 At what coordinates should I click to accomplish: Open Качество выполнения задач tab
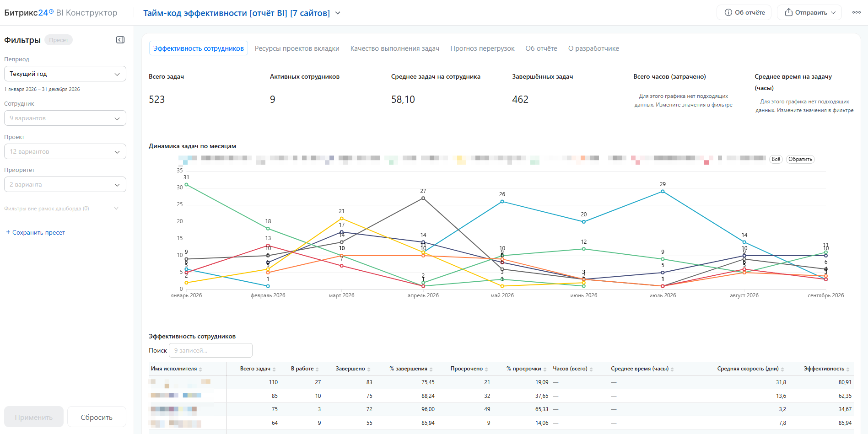point(395,48)
